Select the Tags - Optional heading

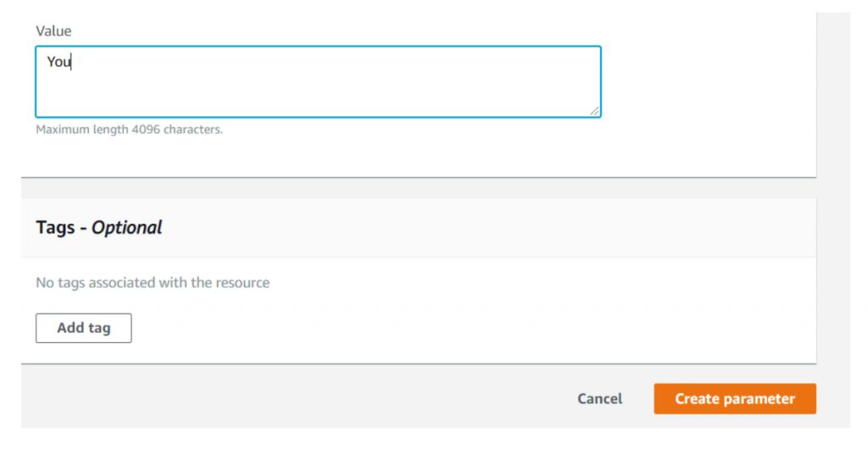[98, 227]
